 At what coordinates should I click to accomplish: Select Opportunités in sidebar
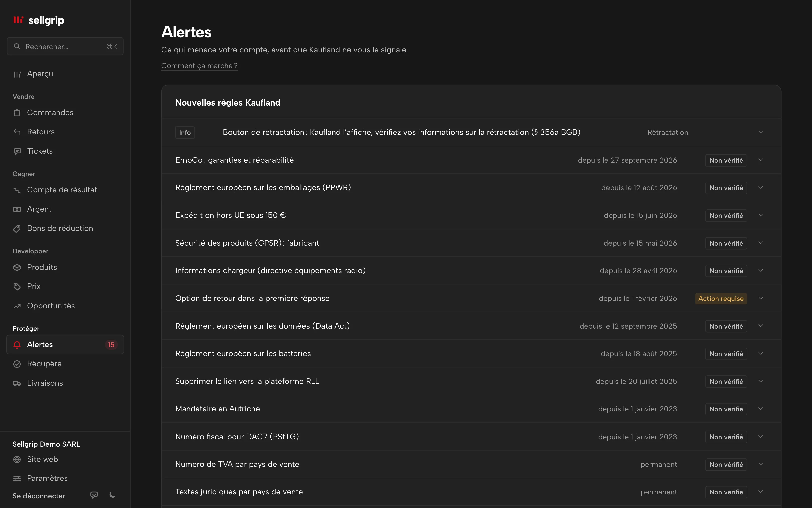(65, 306)
